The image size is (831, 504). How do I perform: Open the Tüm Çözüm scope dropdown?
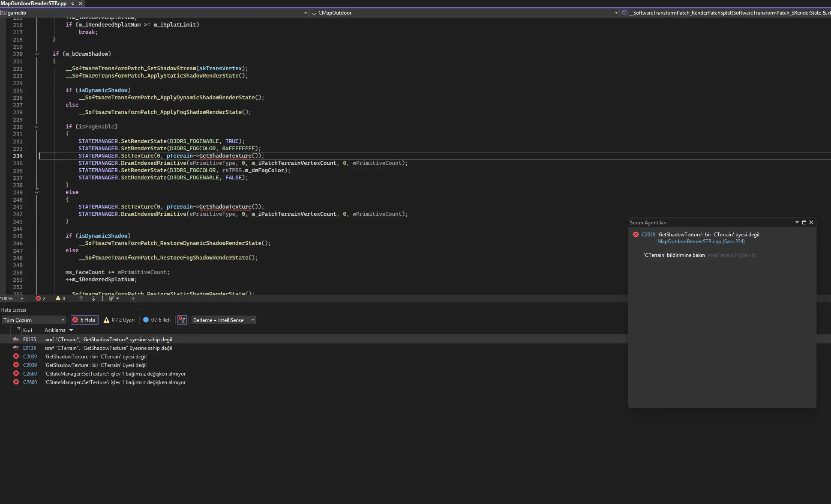[x=34, y=320]
